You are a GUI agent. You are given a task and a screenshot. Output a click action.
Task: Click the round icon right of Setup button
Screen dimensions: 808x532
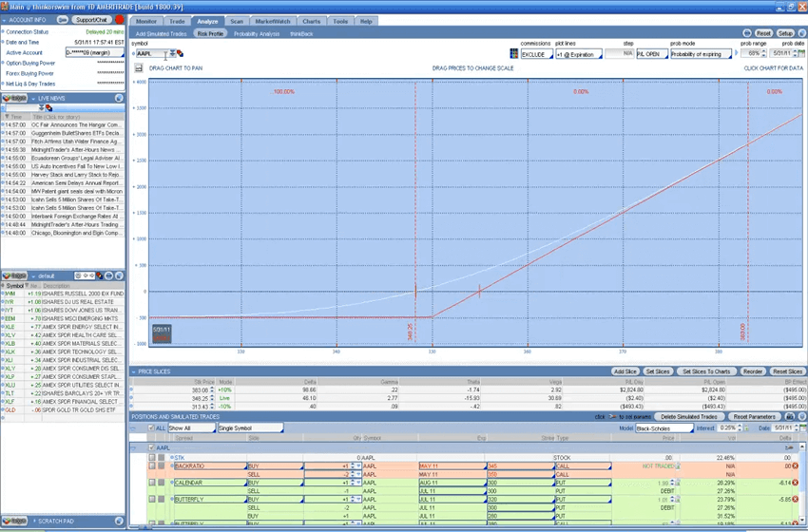pyautogui.click(x=801, y=33)
